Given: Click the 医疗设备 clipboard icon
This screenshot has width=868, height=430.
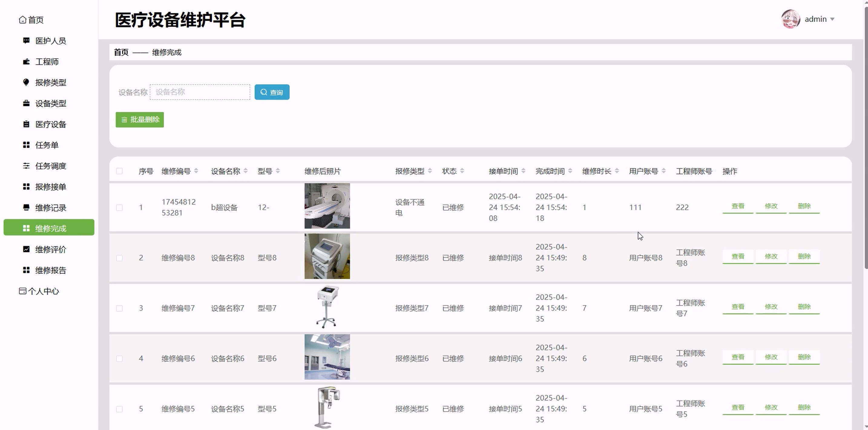Looking at the screenshot, I should 26,124.
